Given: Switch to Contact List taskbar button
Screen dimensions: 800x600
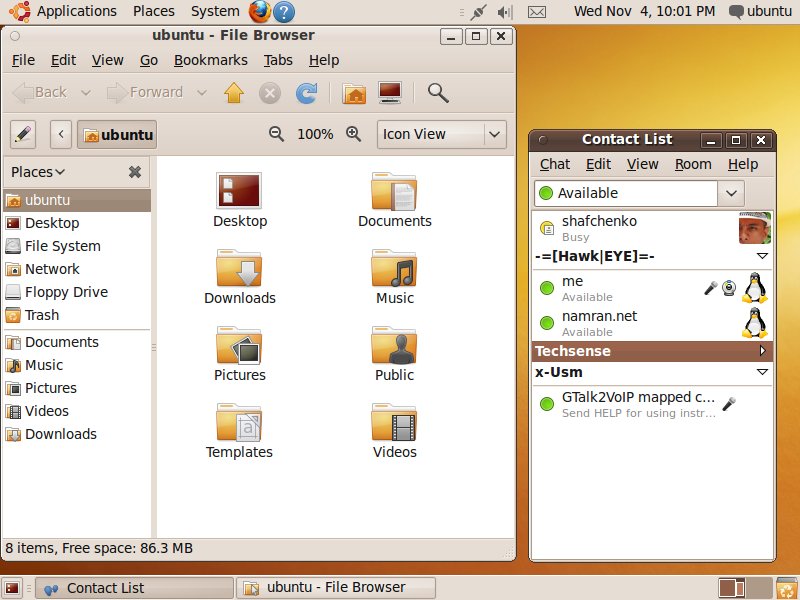Looking at the screenshot, I should click(x=134, y=588).
